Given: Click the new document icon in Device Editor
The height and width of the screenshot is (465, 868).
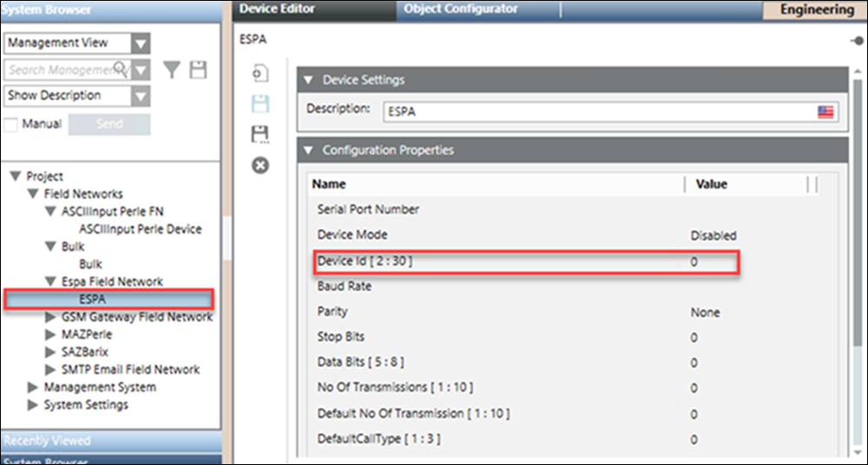Looking at the screenshot, I should tap(259, 74).
